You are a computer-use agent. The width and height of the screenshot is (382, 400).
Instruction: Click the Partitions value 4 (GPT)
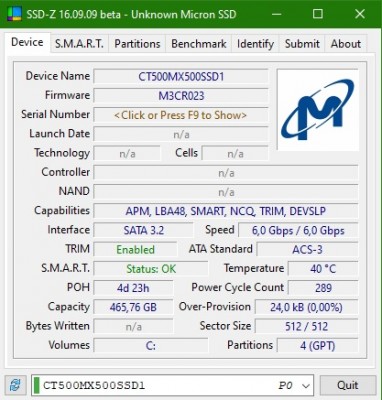tap(317, 346)
